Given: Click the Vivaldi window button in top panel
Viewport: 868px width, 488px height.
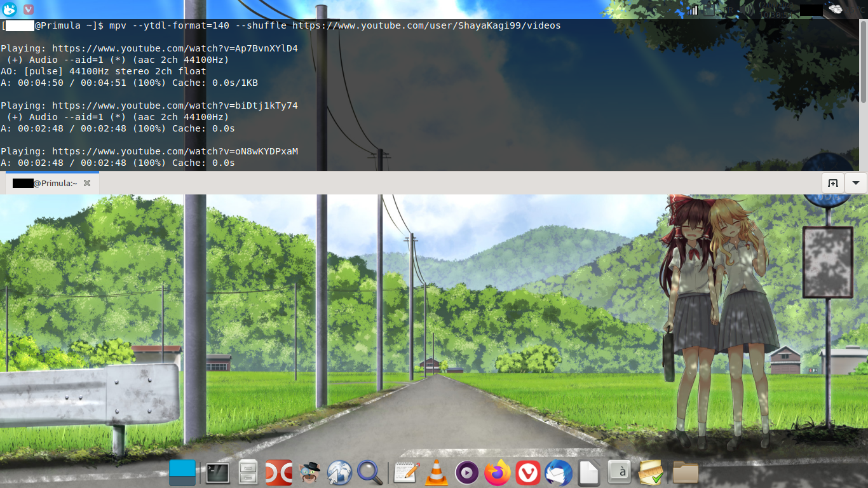Looking at the screenshot, I should 29,10.
